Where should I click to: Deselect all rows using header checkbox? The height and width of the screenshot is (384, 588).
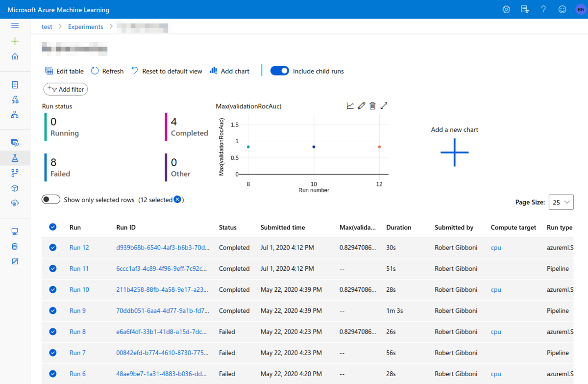click(52, 227)
